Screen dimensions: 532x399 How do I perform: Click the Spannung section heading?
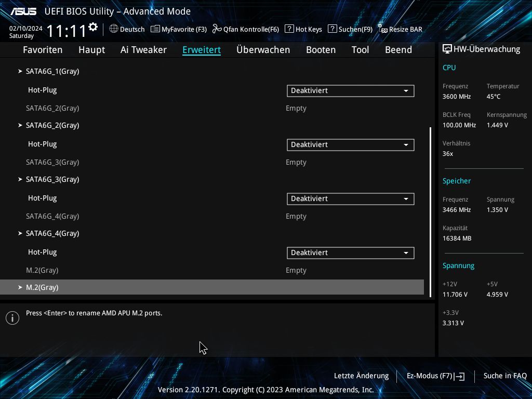458,265
